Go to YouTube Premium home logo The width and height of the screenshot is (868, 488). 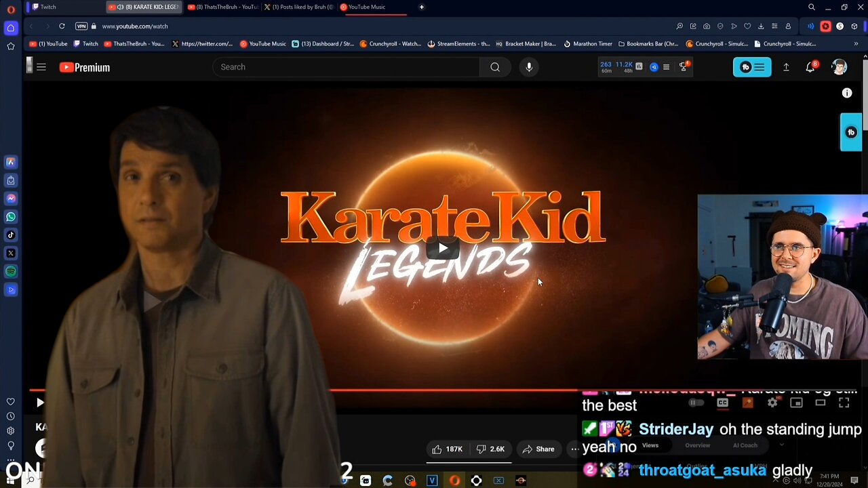click(85, 67)
